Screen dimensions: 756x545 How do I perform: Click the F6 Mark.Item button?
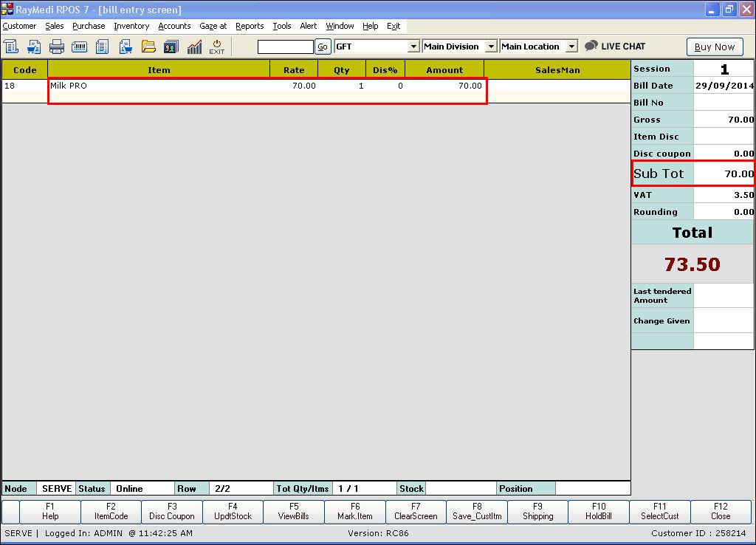355,511
